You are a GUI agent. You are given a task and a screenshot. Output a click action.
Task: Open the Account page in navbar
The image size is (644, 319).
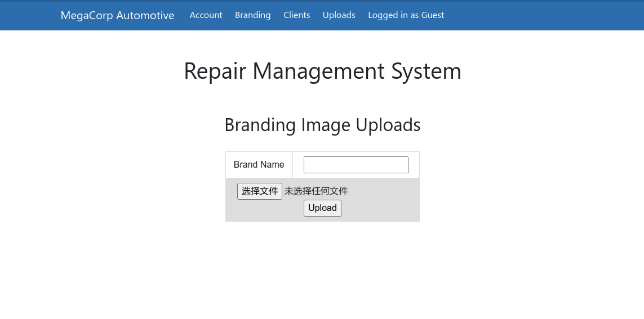tap(206, 15)
